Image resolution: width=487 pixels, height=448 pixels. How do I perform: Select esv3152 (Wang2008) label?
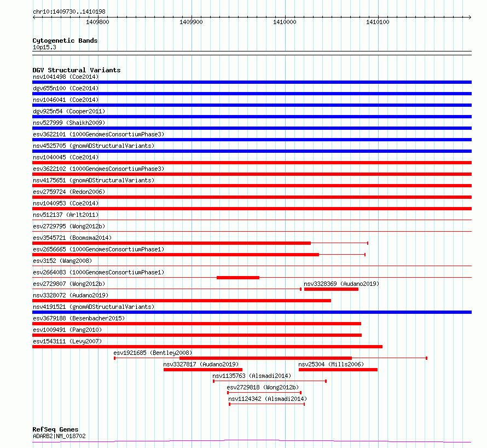tap(62, 261)
